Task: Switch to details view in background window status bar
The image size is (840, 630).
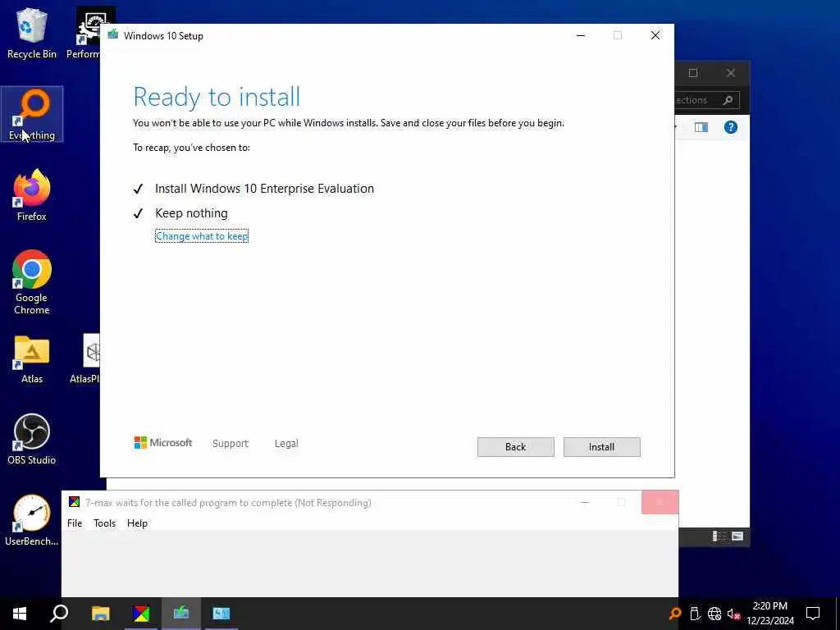Action: click(x=719, y=536)
